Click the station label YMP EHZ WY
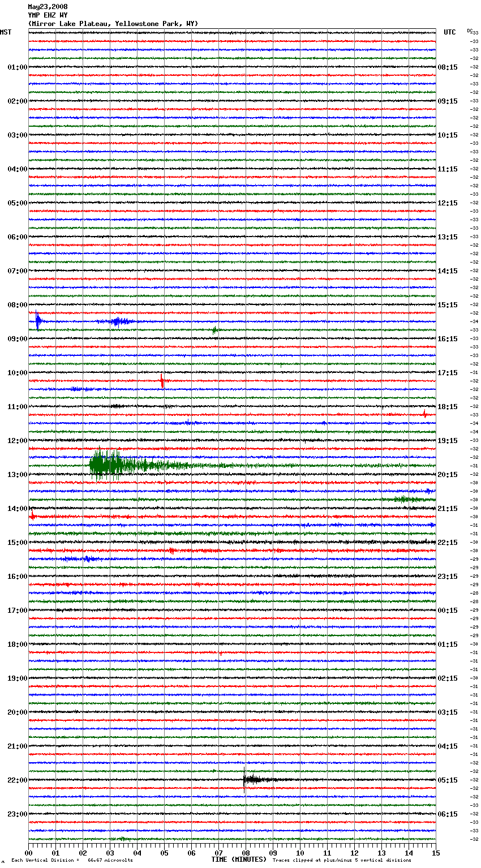481x868 pixels. tap(48, 15)
